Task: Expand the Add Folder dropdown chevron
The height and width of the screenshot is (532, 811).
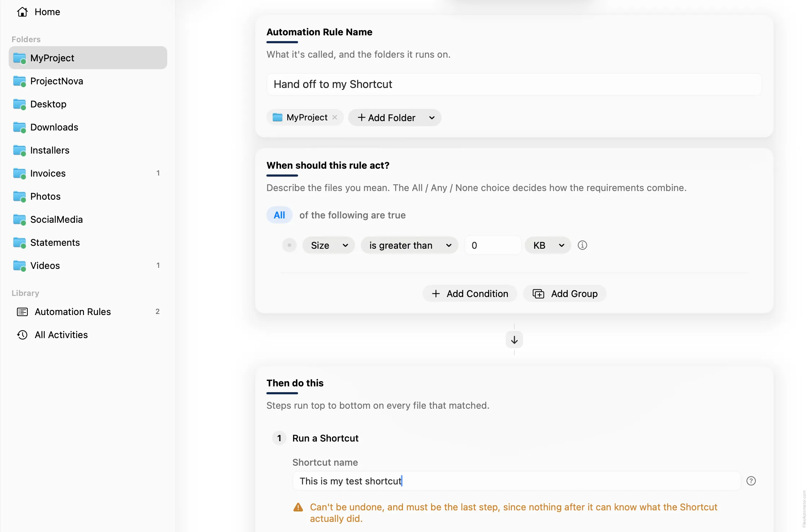Action: [432, 118]
